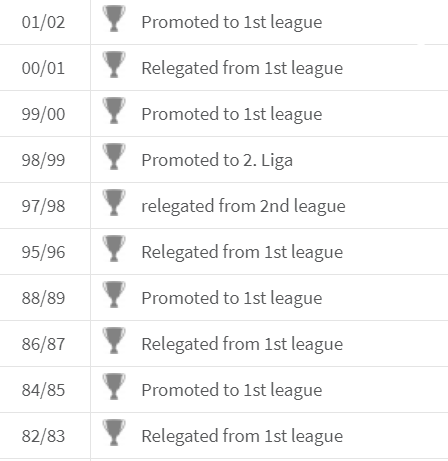The image size is (448, 461).
Task: Open the 82/83 Relegated from 1st league entry
Action: [242, 436]
